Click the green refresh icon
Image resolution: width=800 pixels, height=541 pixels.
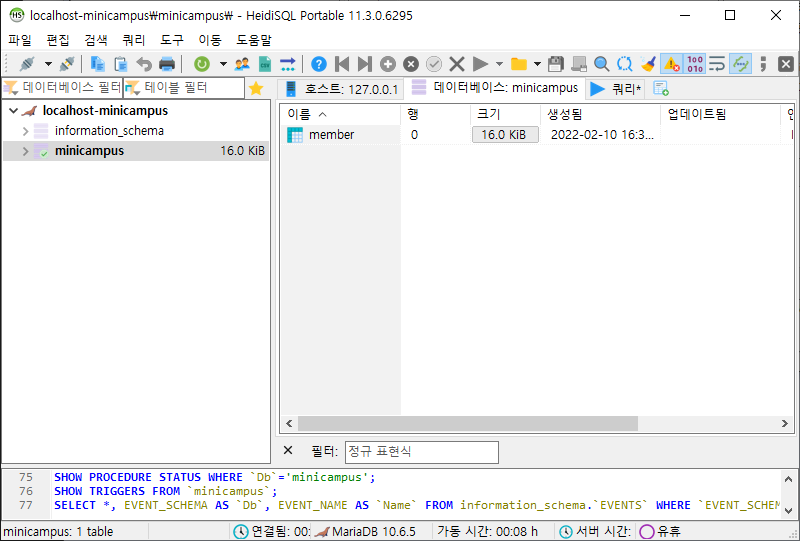click(x=202, y=64)
